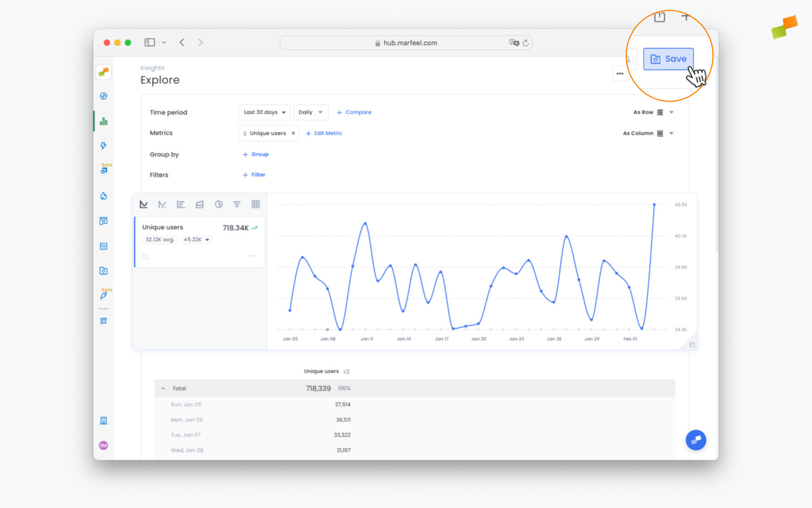
Task: Open the flame icon in sidebar
Action: point(103,196)
